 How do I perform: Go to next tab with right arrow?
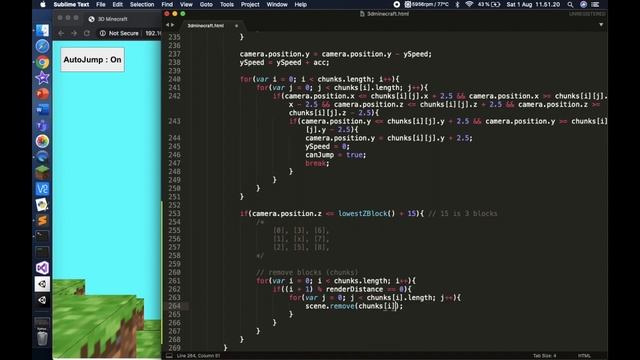tap(172, 25)
